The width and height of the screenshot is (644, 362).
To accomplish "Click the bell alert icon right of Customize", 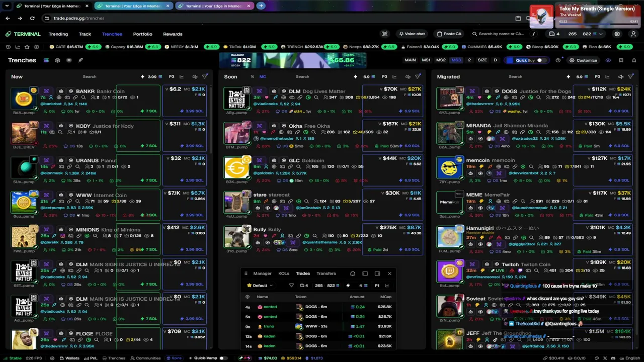I will click(633, 60).
